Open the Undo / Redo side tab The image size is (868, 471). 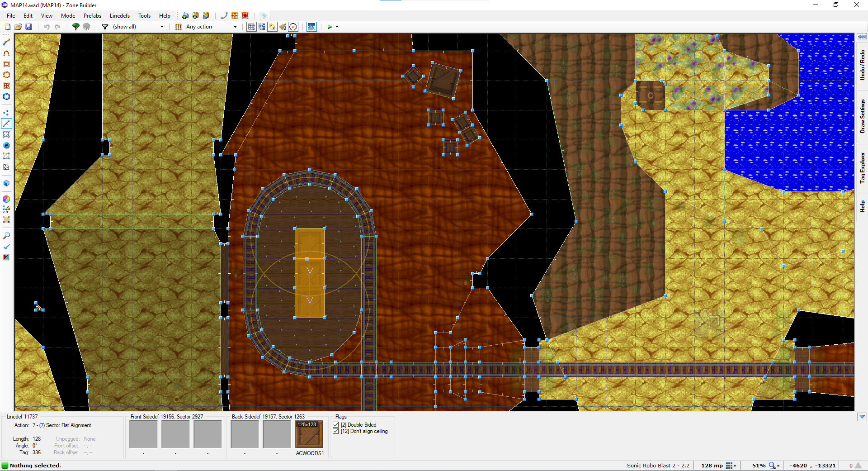pyautogui.click(x=862, y=66)
